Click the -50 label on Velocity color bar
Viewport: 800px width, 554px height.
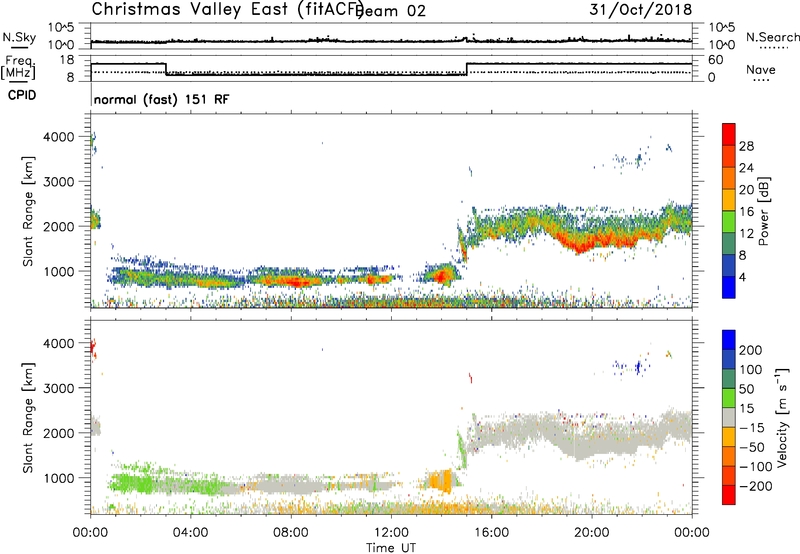[752, 447]
